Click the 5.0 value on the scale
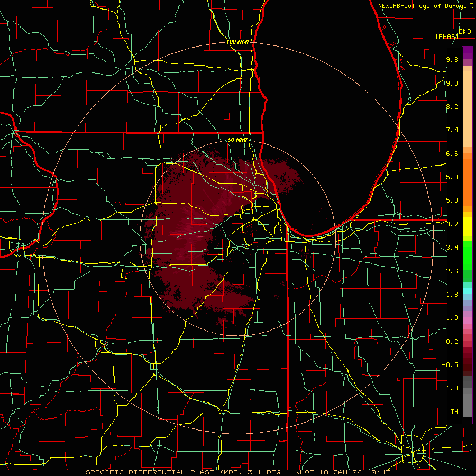The image size is (476, 476). 452,200
